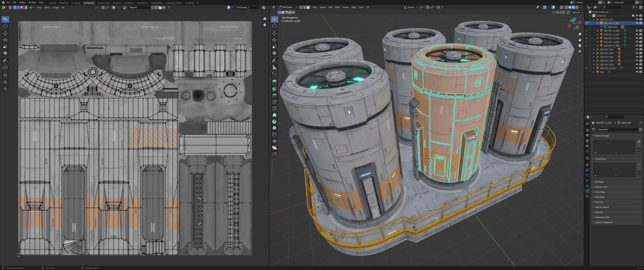Screen dimensions: 644x270
Task: Click pan hand icon in UV editor
Action: click(x=265, y=25)
